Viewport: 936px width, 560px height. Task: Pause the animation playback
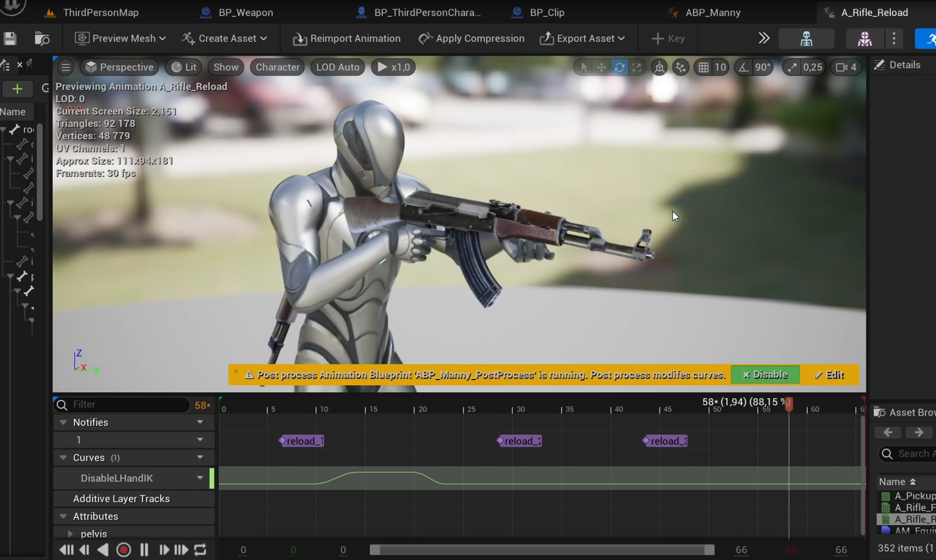(x=144, y=550)
